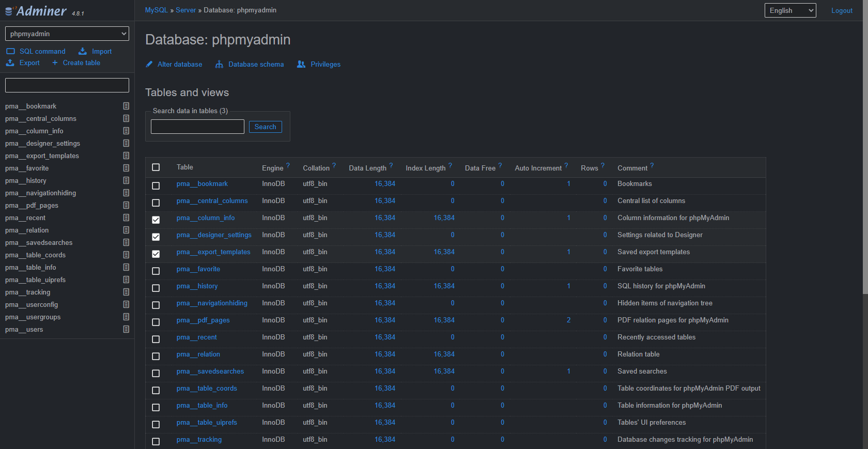Open Database schema view

click(250, 64)
